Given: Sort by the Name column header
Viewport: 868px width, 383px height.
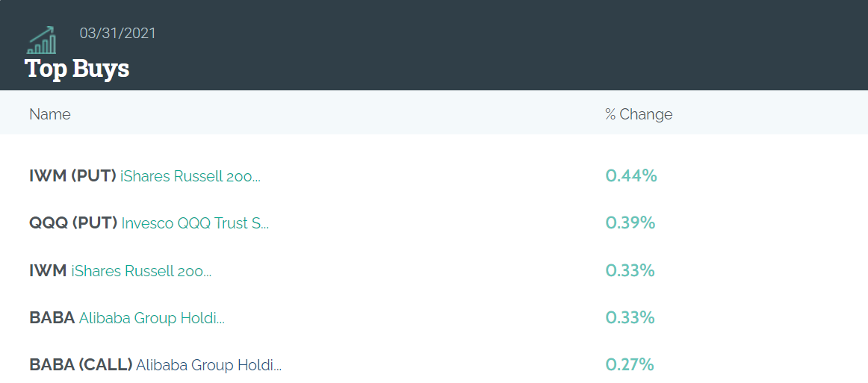Looking at the screenshot, I should pyautogui.click(x=50, y=114).
